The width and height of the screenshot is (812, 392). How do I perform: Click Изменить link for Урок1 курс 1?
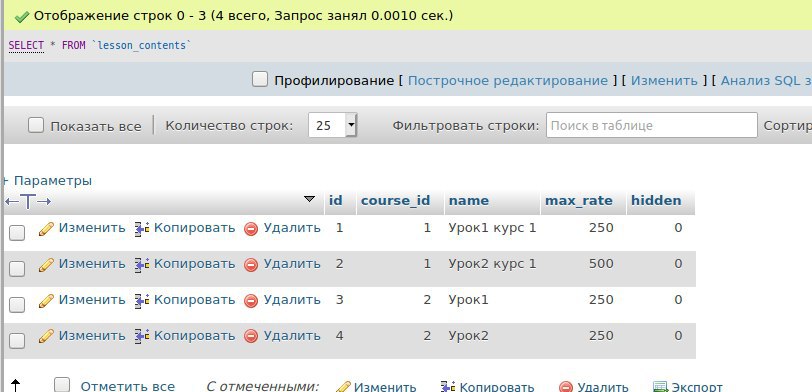coord(92,228)
